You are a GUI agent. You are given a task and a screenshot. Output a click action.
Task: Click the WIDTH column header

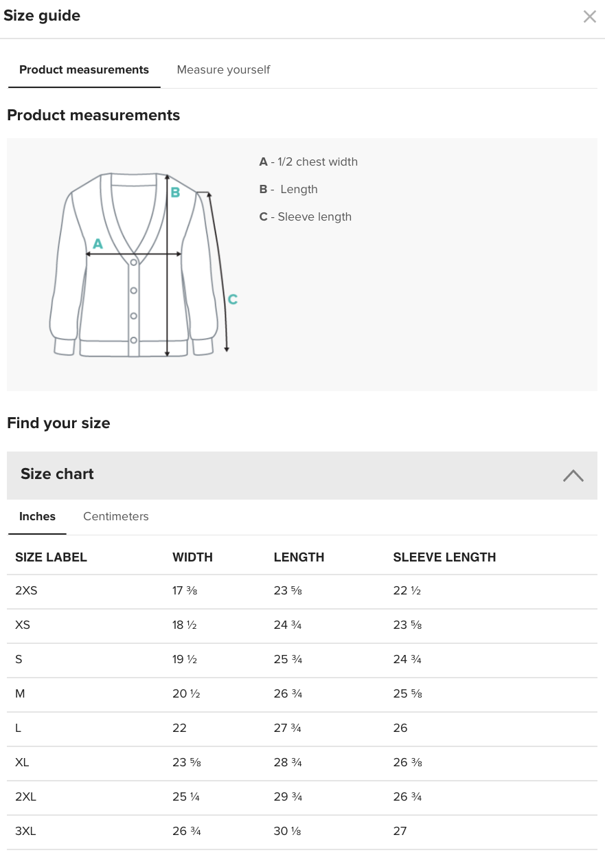click(192, 557)
